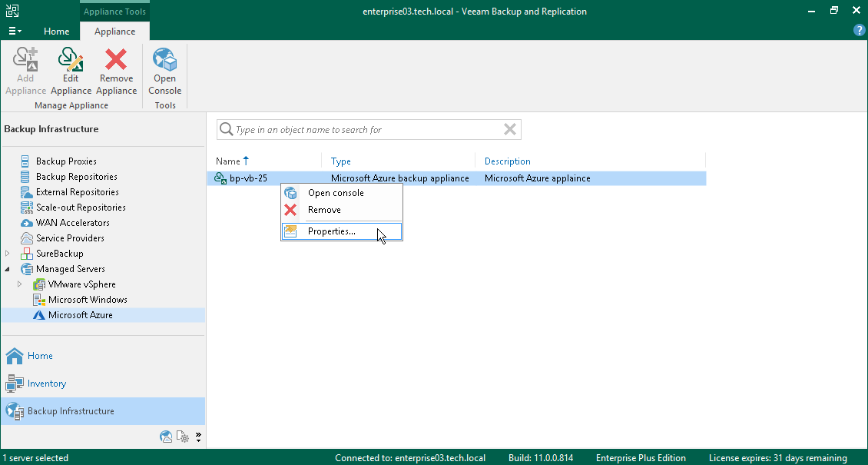
Task: Click the Appliance Tools contextual tab header
Action: (x=114, y=11)
